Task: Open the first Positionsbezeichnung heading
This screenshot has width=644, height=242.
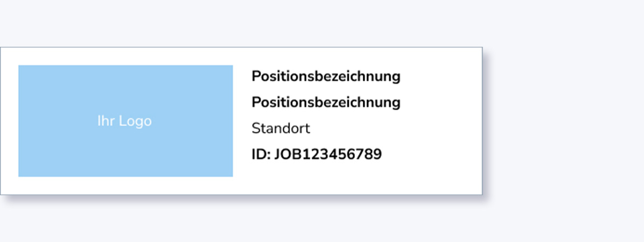Action: pos(326,76)
